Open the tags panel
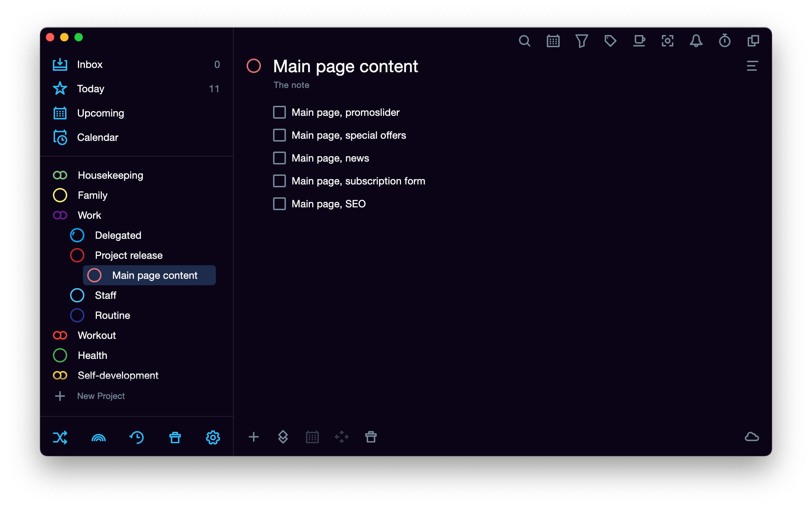The image size is (812, 509). coord(611,41)
